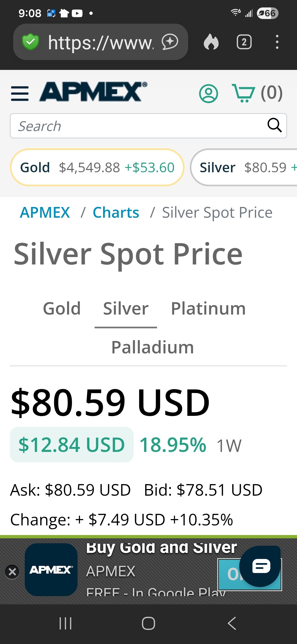Image resolution: width=297 pixels, height=644 pixels.
Task: Focus the Search input field
Action: (137, 126)
